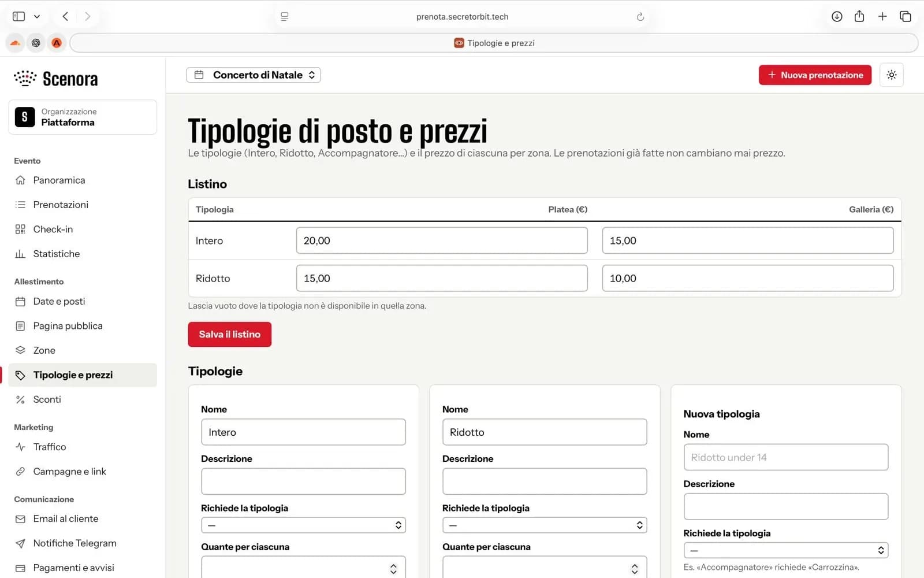Image resolution: width=924 pixels, height=578 pixels.
Task: Open the Prenotazioni list page
Action: pos(83,205)
